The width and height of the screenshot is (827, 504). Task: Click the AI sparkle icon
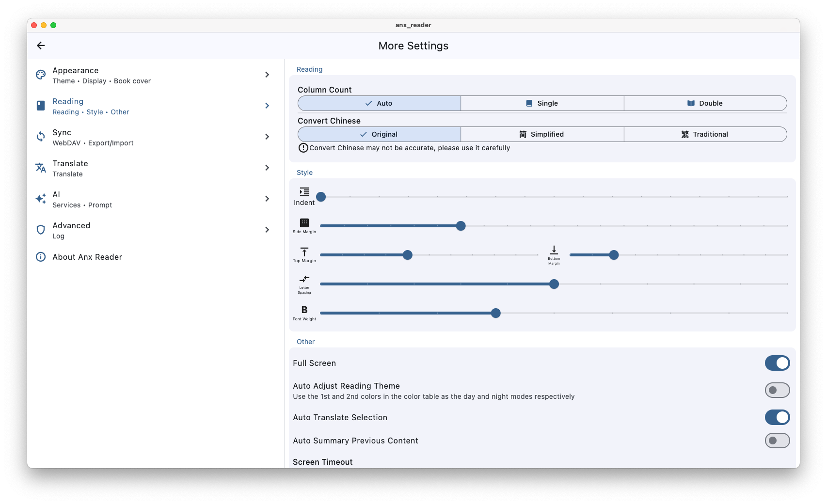[41, 199]
